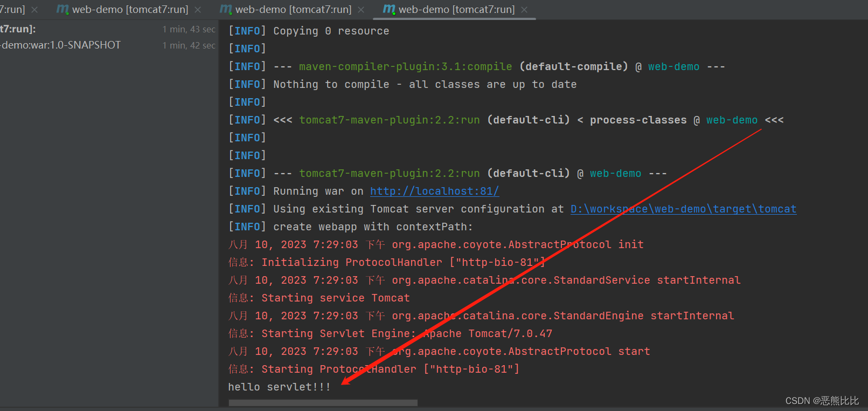
Task: Open the http://localhost:81/ link
Action: point(434,191)
